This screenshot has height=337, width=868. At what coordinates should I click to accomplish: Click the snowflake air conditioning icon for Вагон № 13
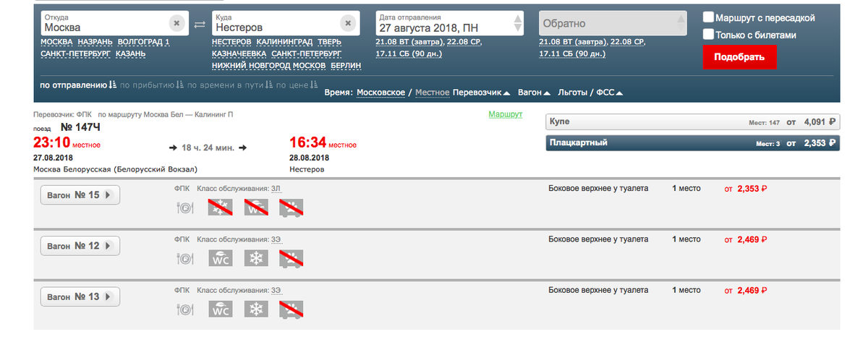click(x=255, y=309)
